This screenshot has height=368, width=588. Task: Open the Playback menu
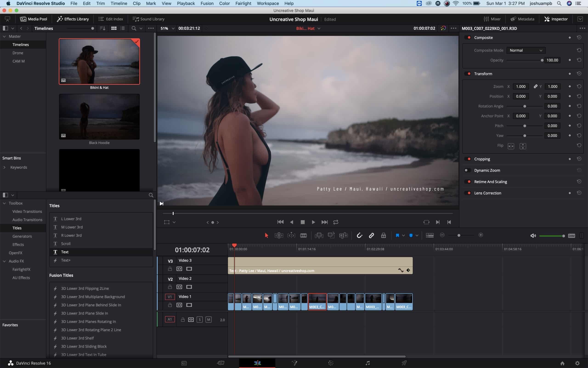[x=186, y=3]
